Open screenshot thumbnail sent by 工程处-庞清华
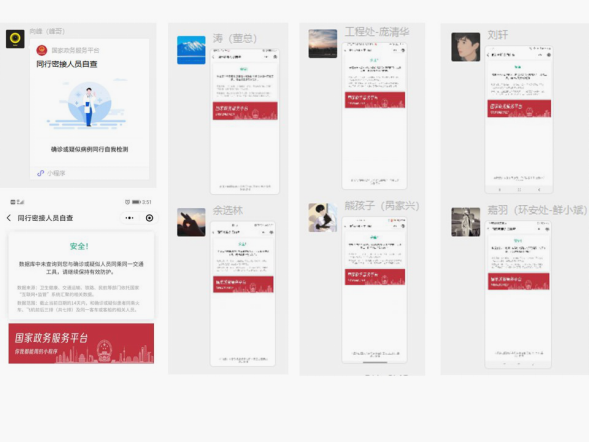Viewport: 590px width, 443px height. tap(374, 116)
